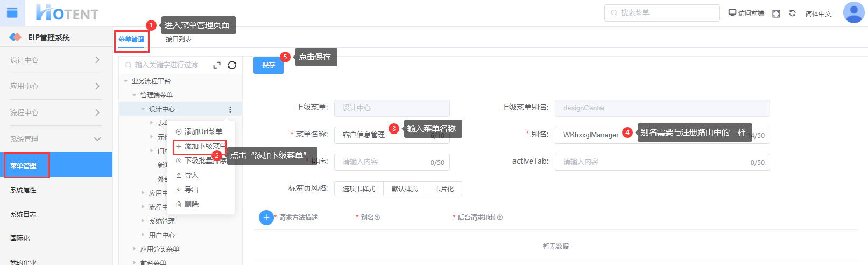Select 选项卡样式 tab style
The height and width of the screenshot is (265, 868).
click(359, 189)
